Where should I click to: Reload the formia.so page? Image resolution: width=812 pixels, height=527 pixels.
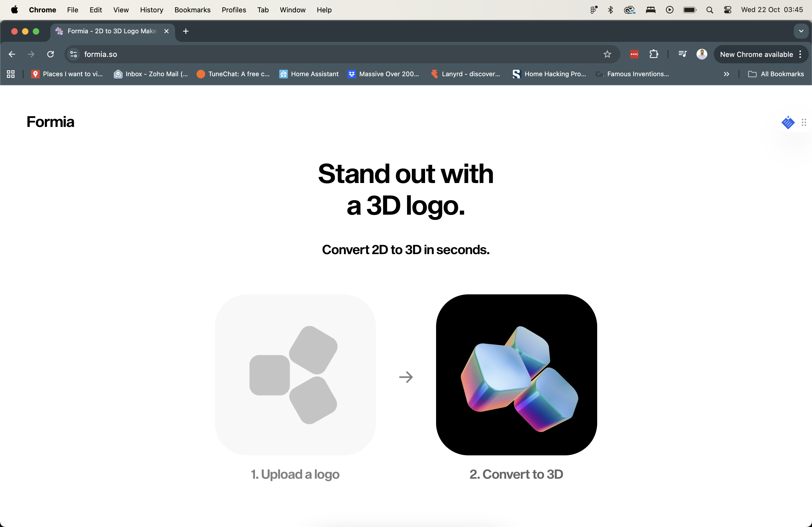pos(50,54)
